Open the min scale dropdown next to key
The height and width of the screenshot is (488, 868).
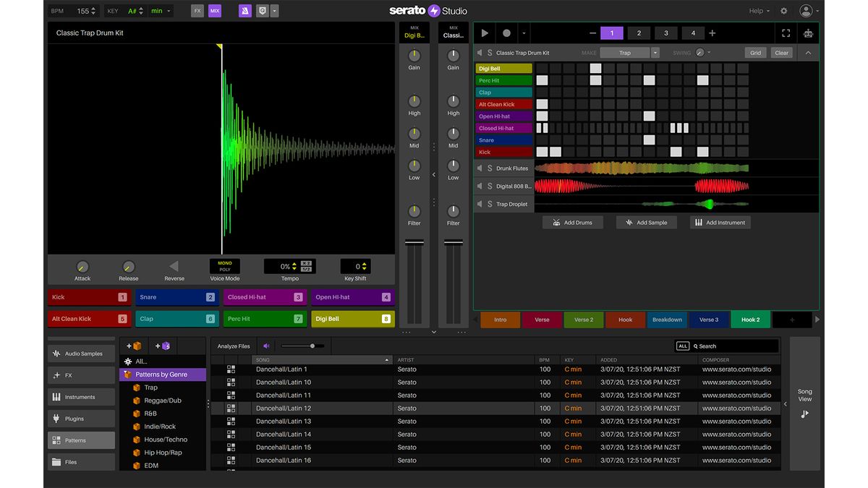pos(159,10)
